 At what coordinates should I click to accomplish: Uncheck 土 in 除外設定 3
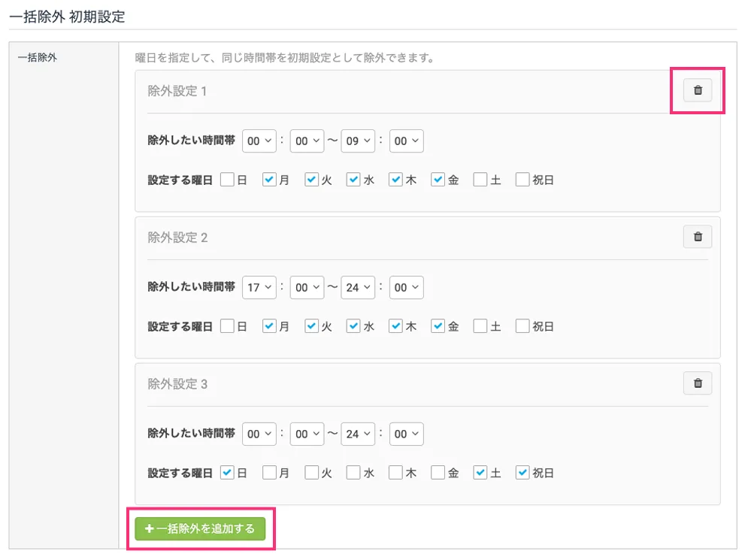480,474
